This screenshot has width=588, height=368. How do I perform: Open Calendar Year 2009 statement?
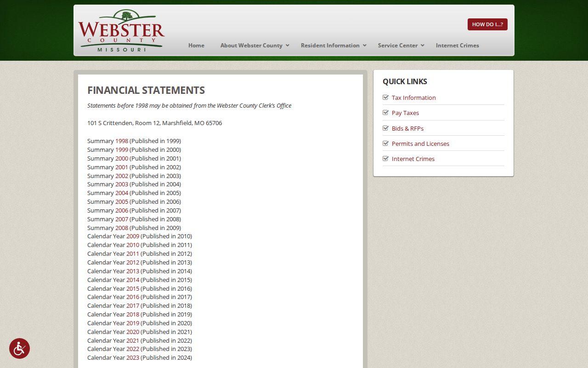pos(133,236)
